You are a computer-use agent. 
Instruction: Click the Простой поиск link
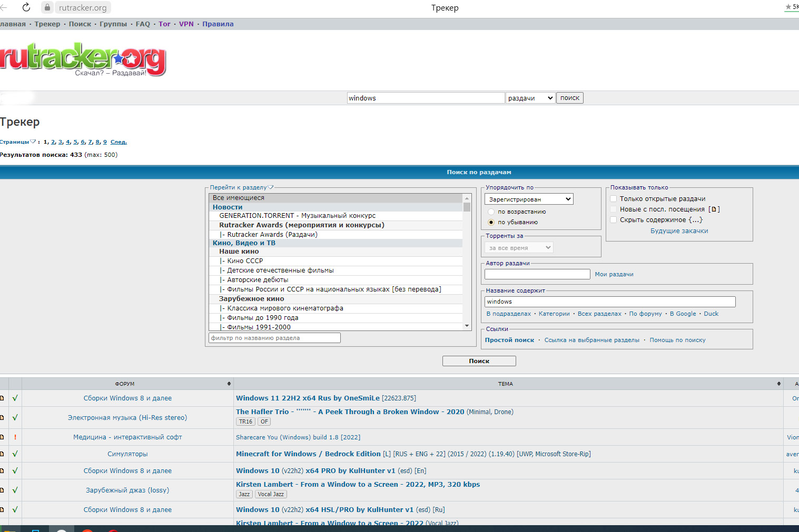(x=509, y=340)
